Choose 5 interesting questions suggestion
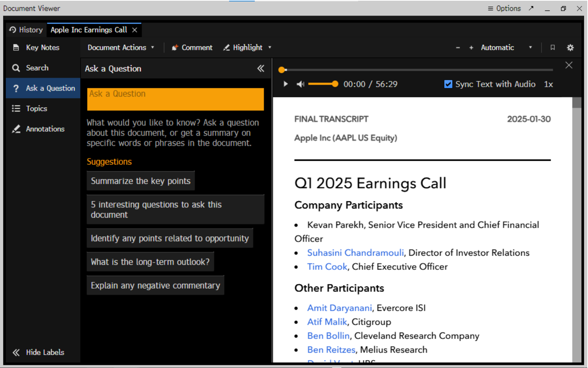The height and width of the screenshot is (368, 588). click(x=175, y=209)
